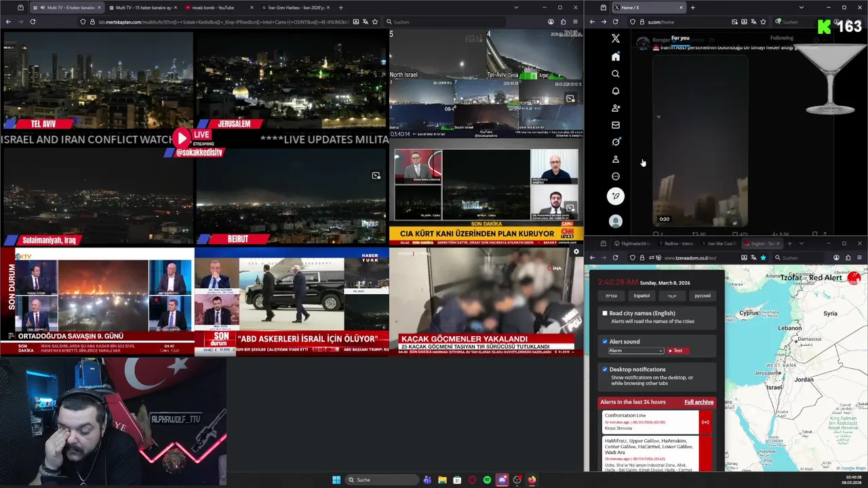
Task: Open Windows Start button
Action: click(336, 480)
